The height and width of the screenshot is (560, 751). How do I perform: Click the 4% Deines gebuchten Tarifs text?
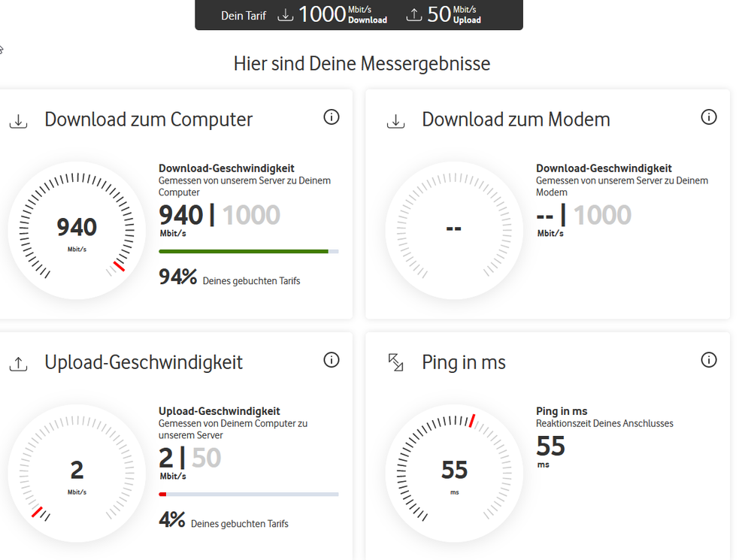pyautogui.click(x=224, y=520)
